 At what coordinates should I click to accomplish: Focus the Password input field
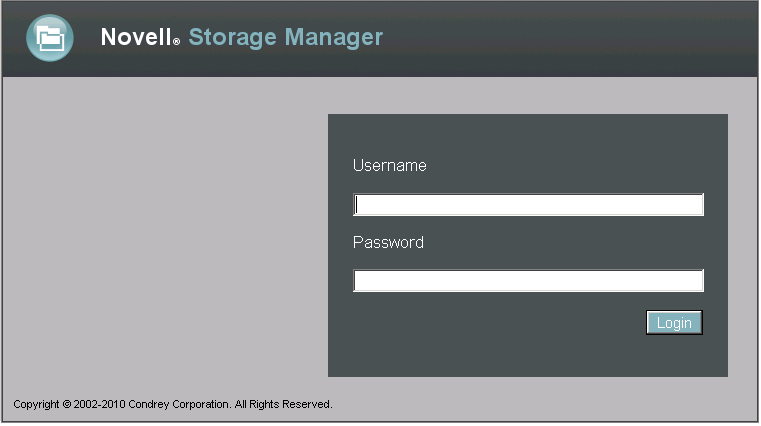pyautogui.click(x=528, y=281)
